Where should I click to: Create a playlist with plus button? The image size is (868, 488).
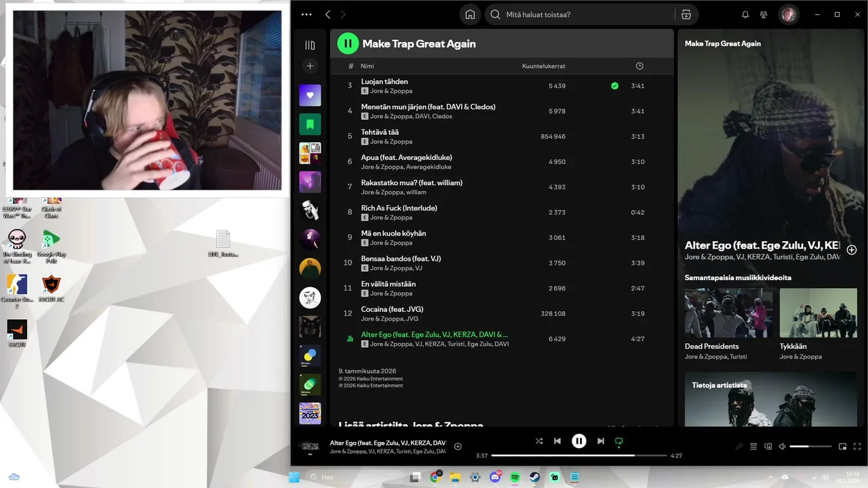tap(310, 66)
